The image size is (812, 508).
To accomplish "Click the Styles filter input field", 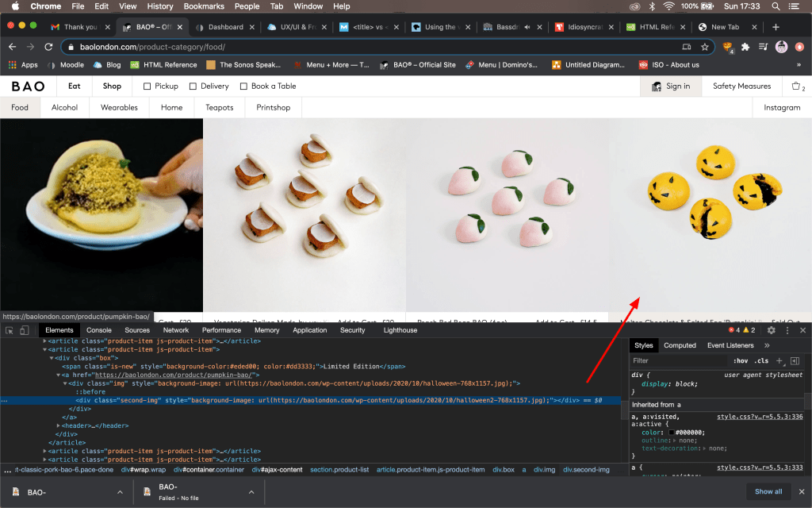I will [678, 361].
